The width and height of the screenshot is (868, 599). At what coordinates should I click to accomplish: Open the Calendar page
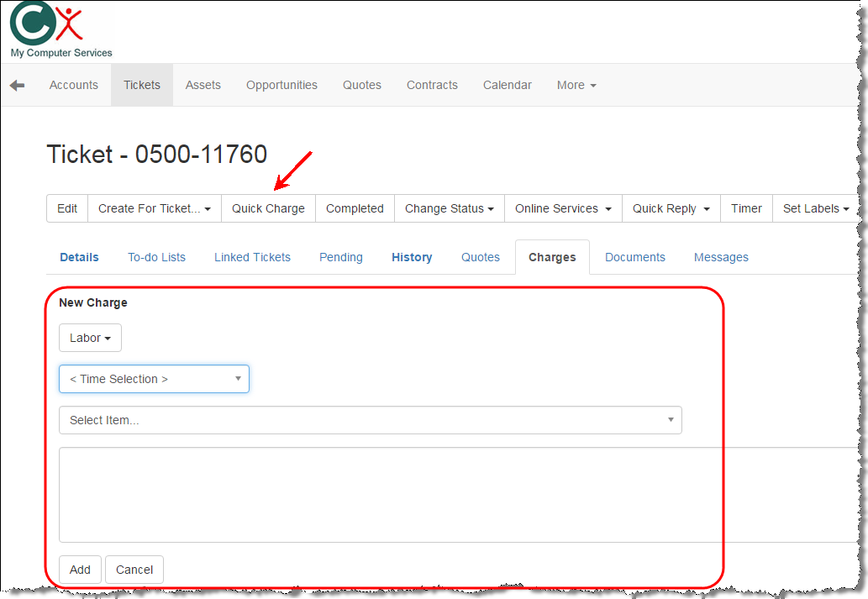[507, 86]
